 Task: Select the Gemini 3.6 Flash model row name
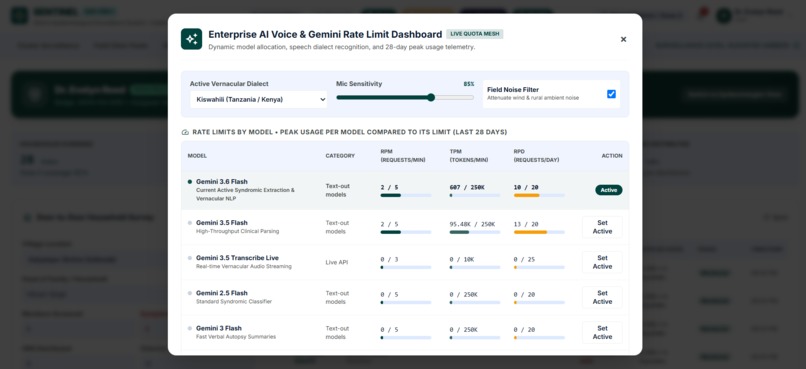222,181
